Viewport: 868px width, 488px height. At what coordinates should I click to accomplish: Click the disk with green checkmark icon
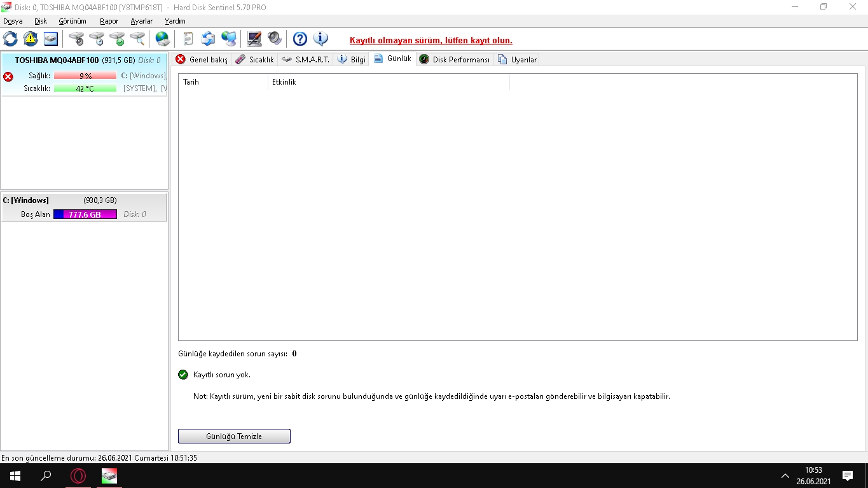pos(117,39)
